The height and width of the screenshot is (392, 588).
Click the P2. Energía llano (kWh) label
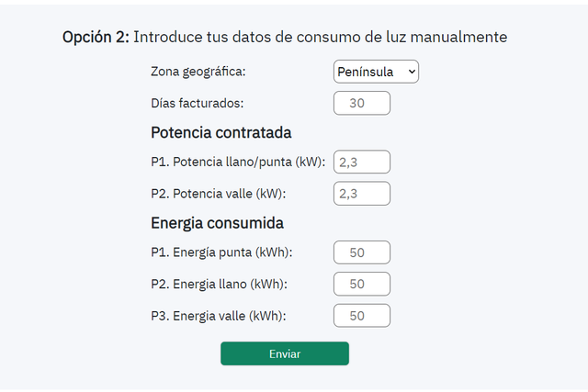point(219,284)
